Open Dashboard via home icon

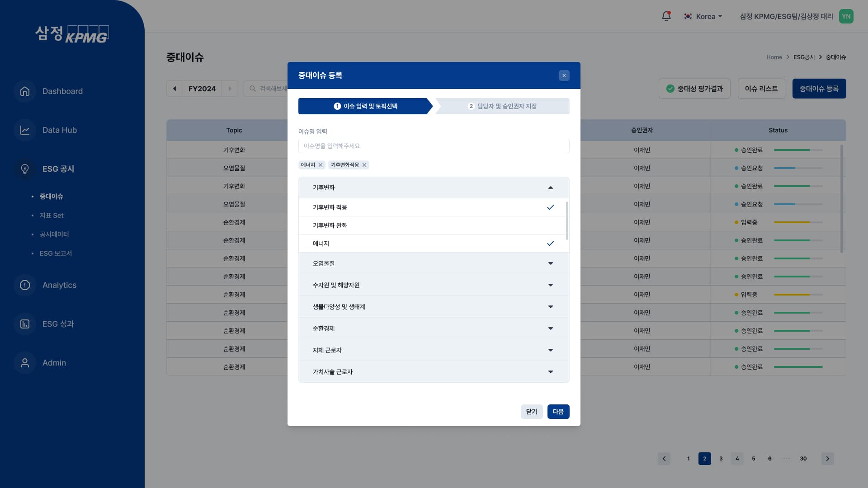click(x=25, y=91)
